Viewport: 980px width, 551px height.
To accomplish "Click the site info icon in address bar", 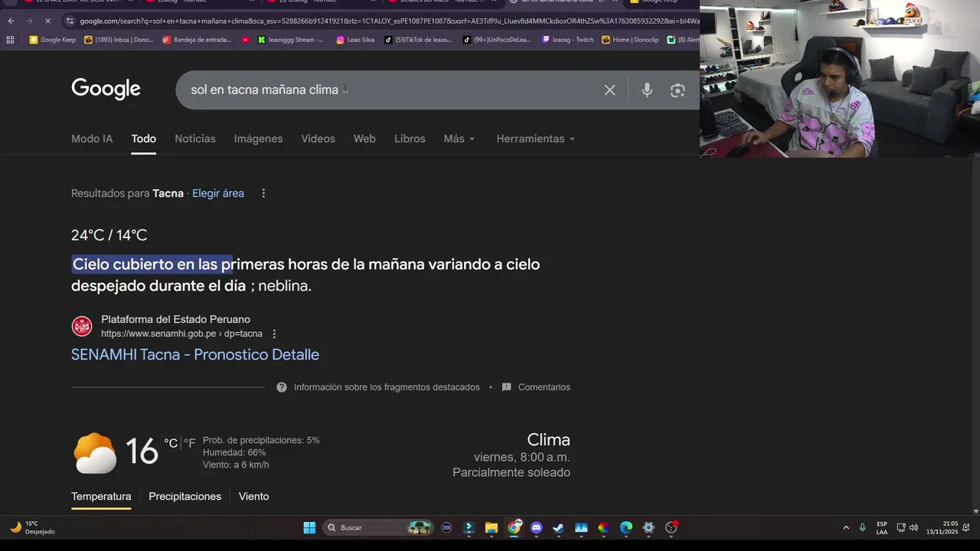I will (70, 21).
